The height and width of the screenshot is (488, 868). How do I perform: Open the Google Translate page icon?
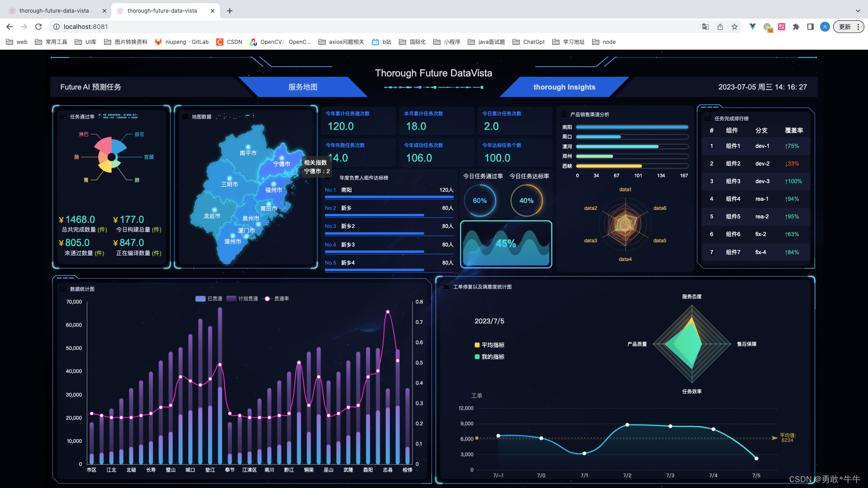705,27
